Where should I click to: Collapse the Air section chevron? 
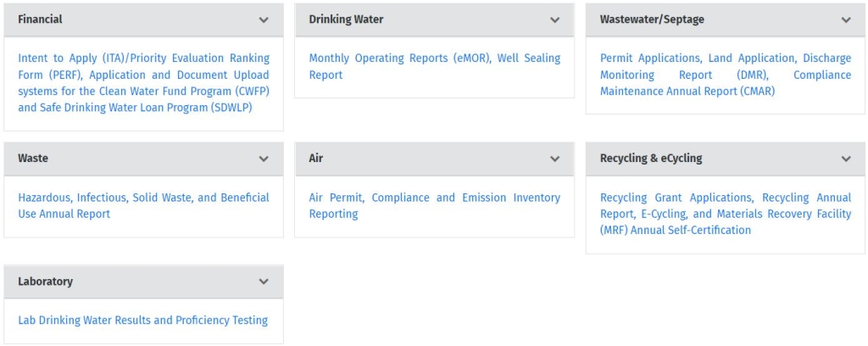(554, 159)
